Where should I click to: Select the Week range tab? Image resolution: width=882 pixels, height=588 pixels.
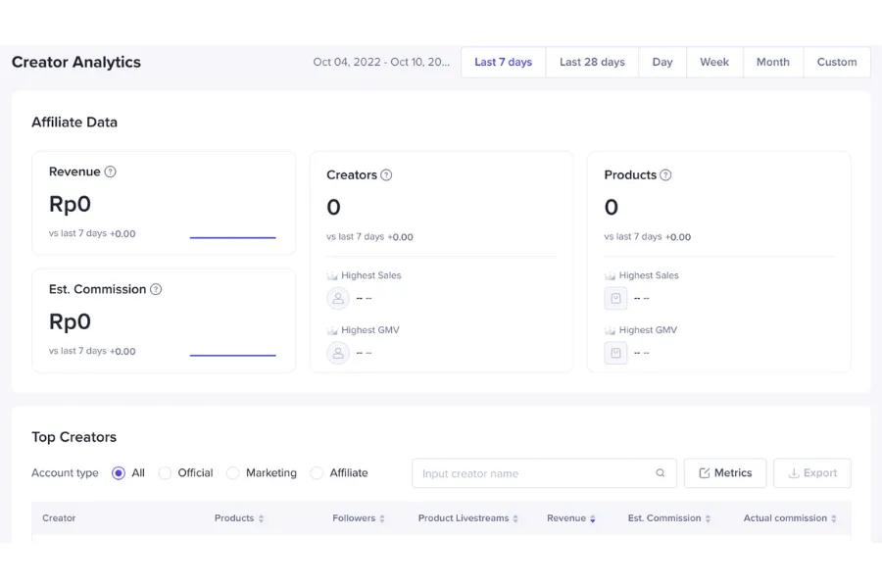[714, 62]
